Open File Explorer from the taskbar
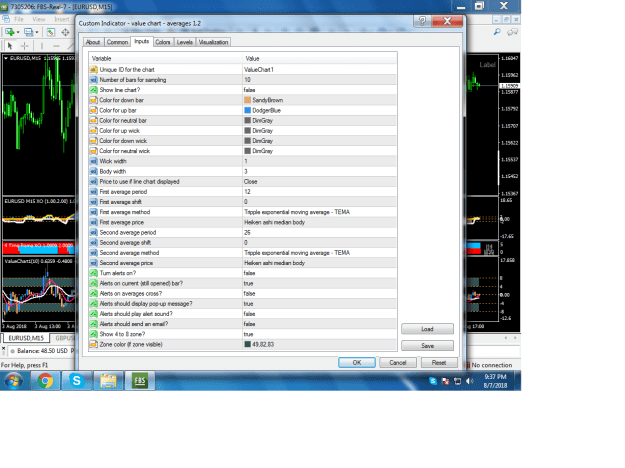 [108, 381]
